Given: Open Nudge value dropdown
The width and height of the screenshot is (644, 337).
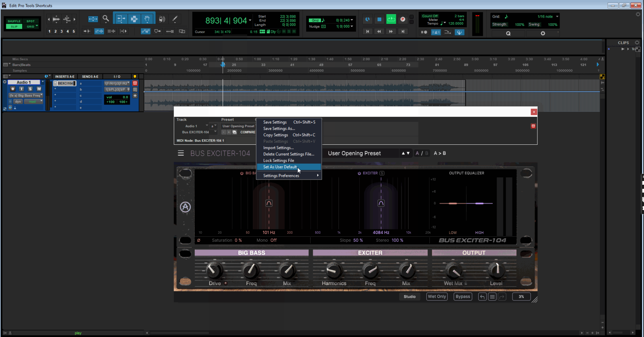Looking at the screenshot, I should pos(352,26).
